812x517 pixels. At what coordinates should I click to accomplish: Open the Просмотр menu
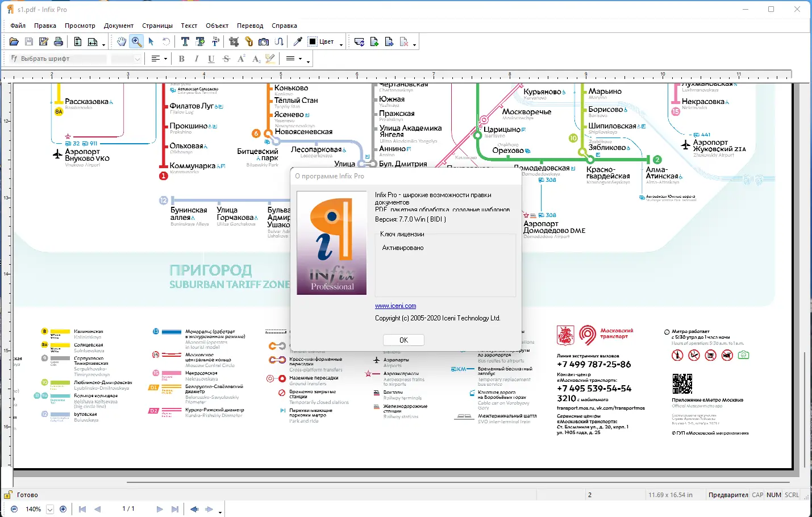(80, 26)
